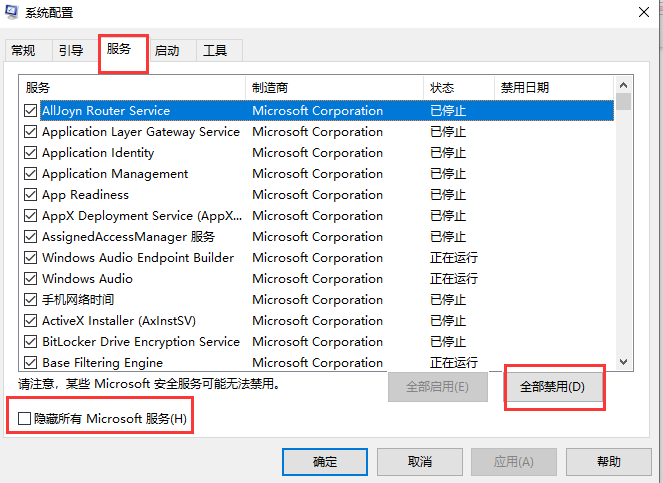Switch to the 常规 tab

23,51
